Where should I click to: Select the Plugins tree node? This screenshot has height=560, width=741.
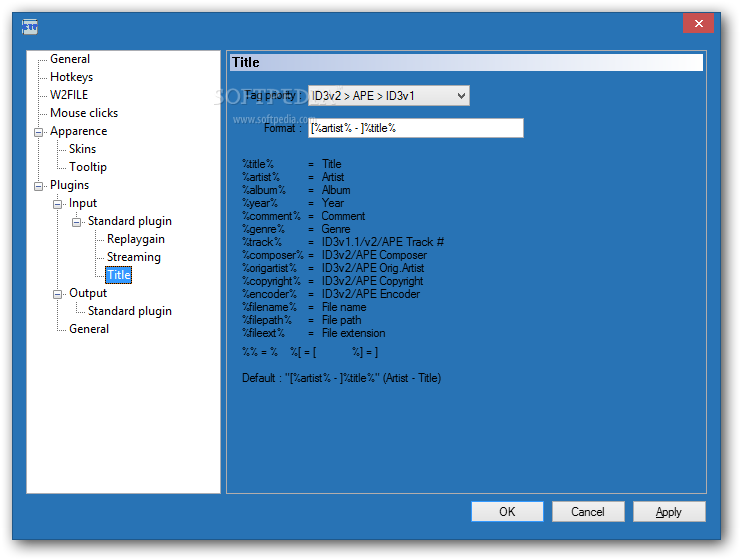pos(69,185)
